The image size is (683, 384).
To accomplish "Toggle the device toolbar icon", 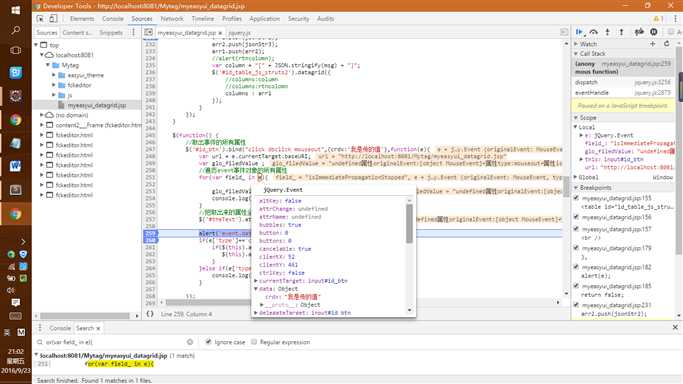I will pos(53,19).
